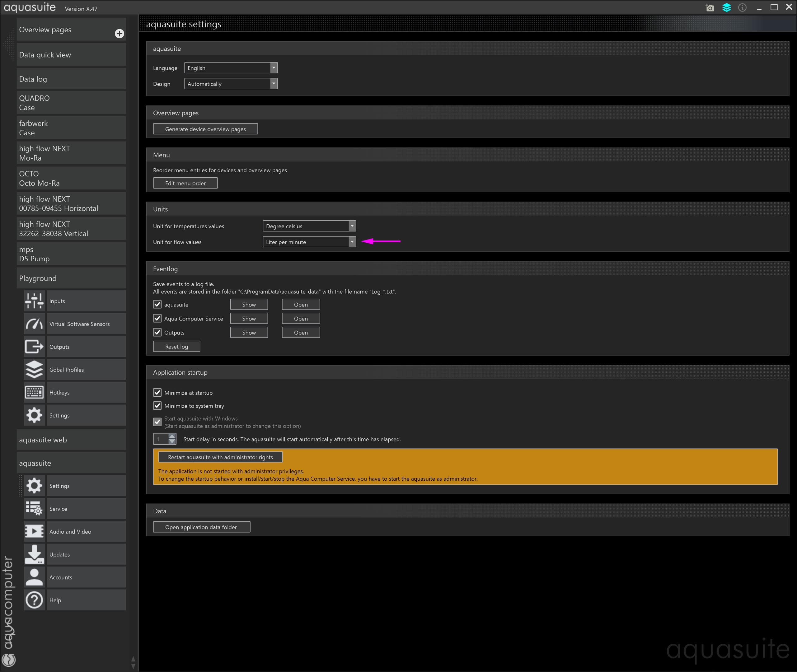Select the Outputs arrow icon in sidebar

(x=34, y=347)
